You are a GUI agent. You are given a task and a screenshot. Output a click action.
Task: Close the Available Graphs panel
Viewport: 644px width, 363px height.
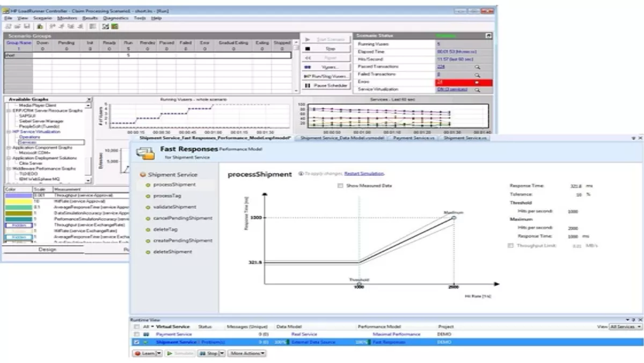tap(89, 100)
